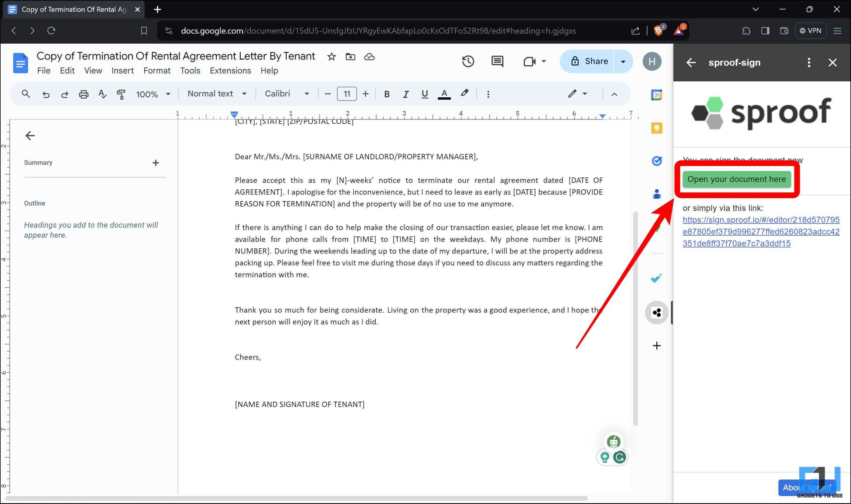851x504 pixels.
Task: Click Open your document here button
Action: 737,179
